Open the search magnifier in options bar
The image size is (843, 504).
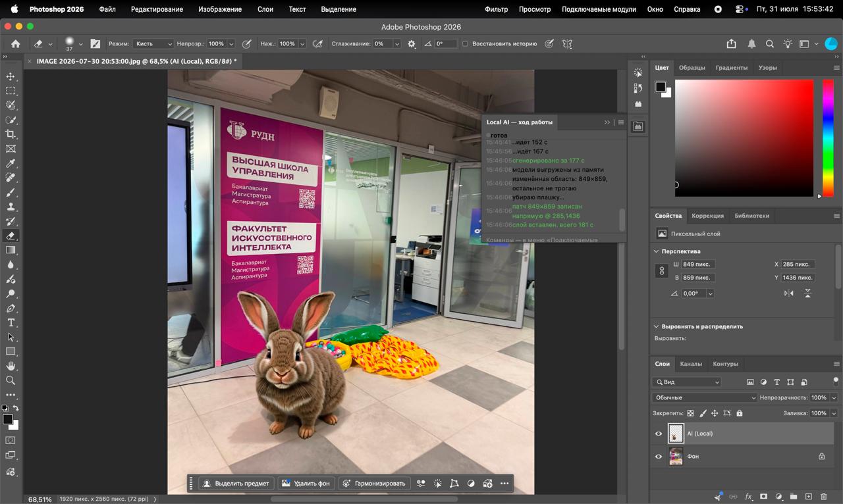click(x=769, y=44)
